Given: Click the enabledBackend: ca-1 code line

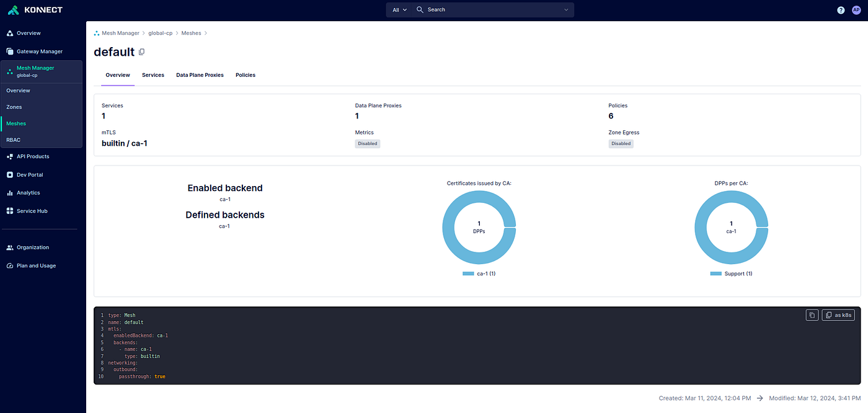Looking at the screenshot, I should click(141, 335).
